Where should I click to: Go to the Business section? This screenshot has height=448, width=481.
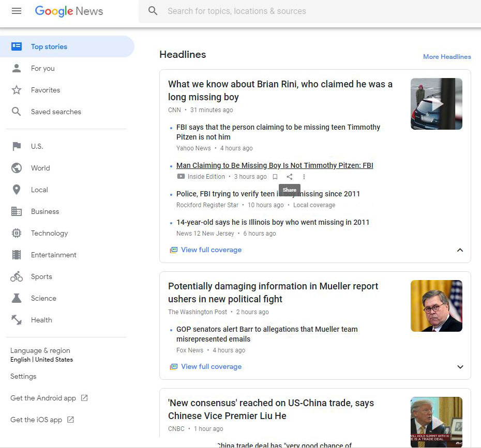tap(45, 211)
